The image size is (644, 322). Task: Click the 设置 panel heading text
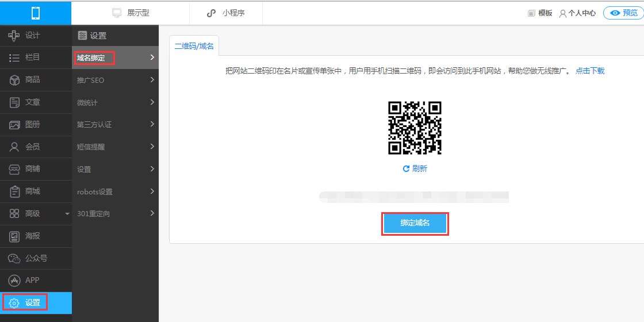(98, 36)
